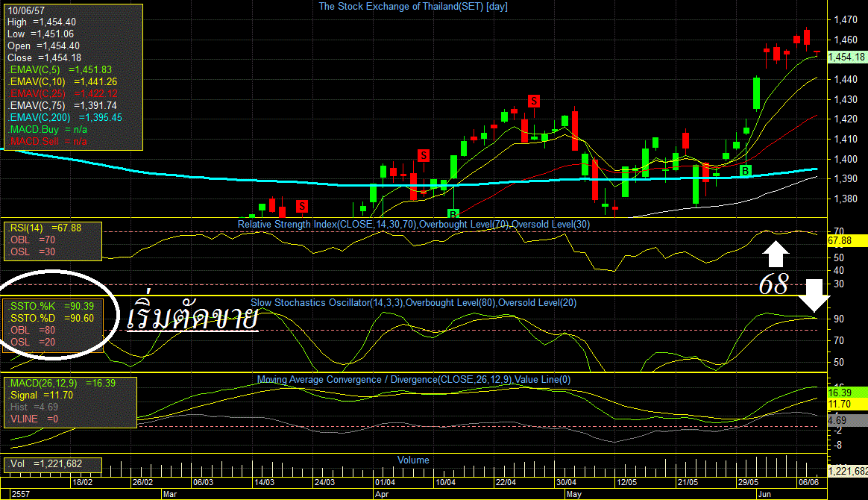Click the gray 4.69 histogram value tag

point(847,420)
